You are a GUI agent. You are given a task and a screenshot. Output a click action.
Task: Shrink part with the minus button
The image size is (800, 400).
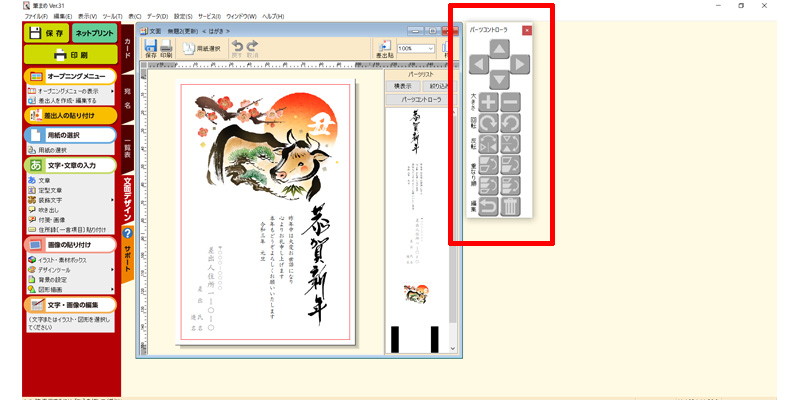coord(511,102)
